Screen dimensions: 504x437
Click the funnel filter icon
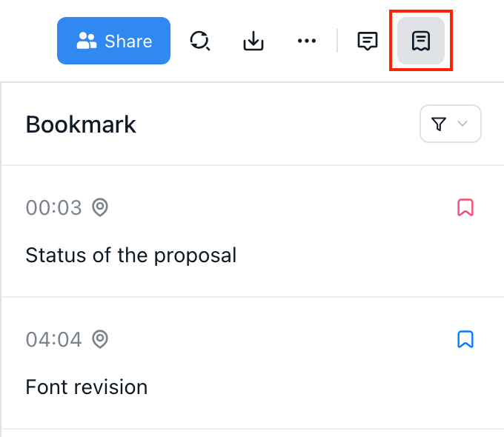tap(439, 124)
